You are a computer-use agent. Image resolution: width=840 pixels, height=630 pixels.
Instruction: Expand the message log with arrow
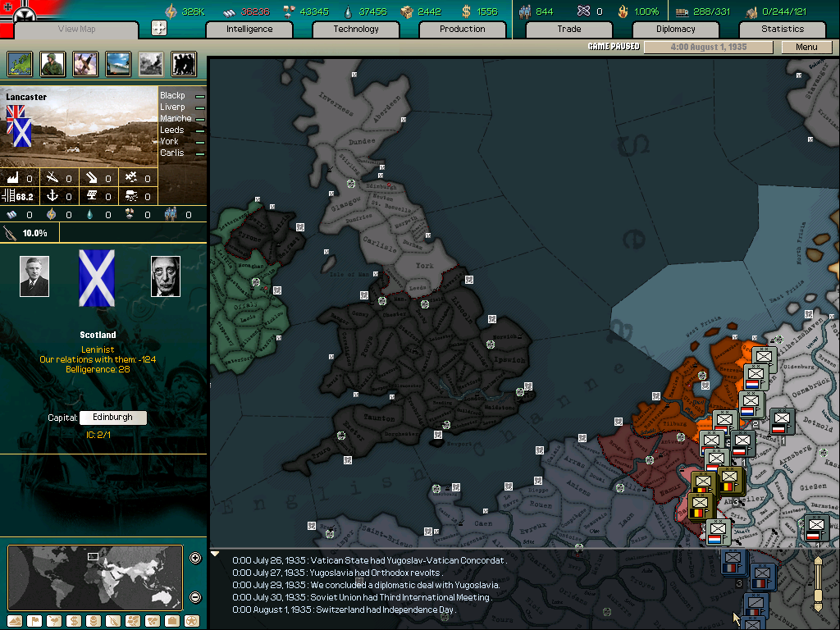216,554
